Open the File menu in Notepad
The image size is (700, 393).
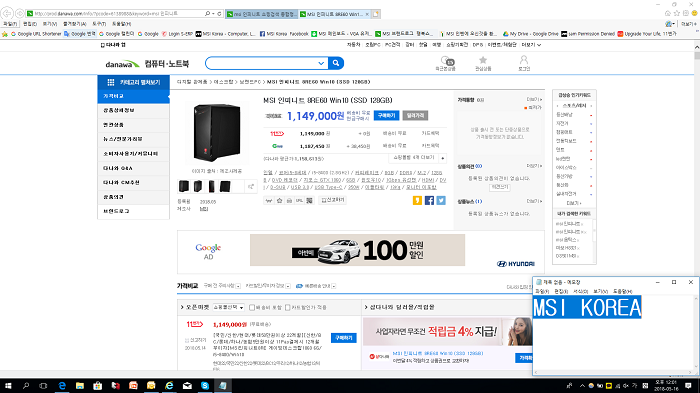(542, 291)
